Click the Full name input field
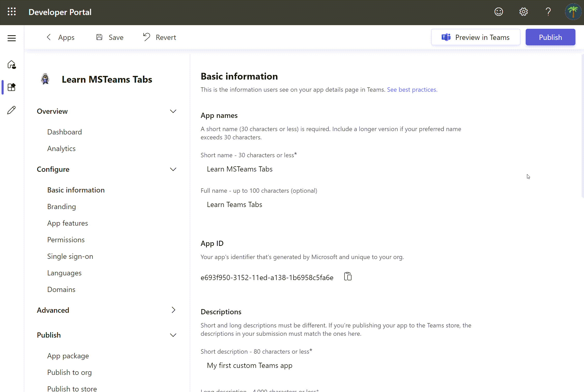This screenshot has width=584, height=392. coord(337,204)
